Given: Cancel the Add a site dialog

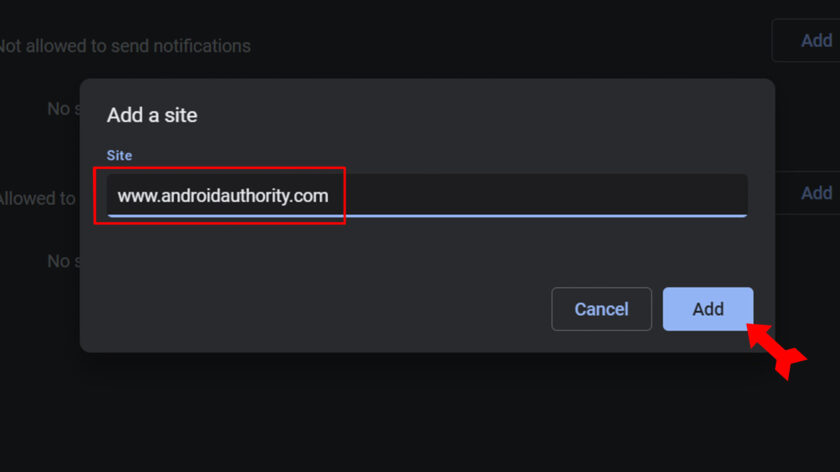Looking at the screenshot, I should point(601,309).
